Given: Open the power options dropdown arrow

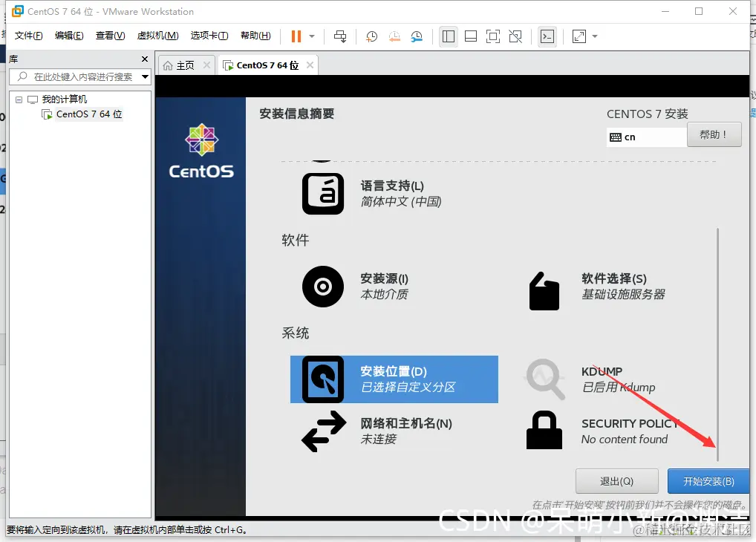Looking at the screenshot, I should pyautogui.click(x=312, y=36).
